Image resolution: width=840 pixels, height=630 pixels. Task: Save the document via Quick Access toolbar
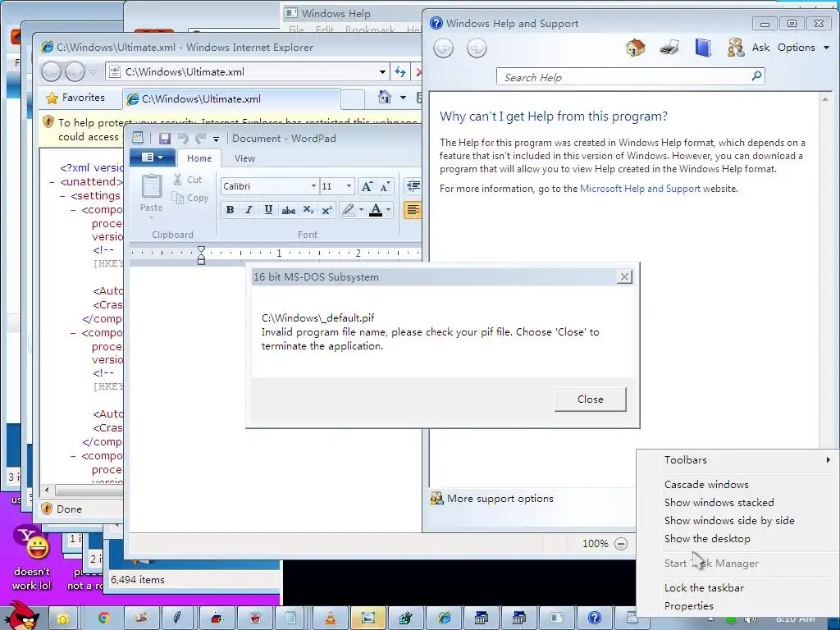[x=164, y=138]
